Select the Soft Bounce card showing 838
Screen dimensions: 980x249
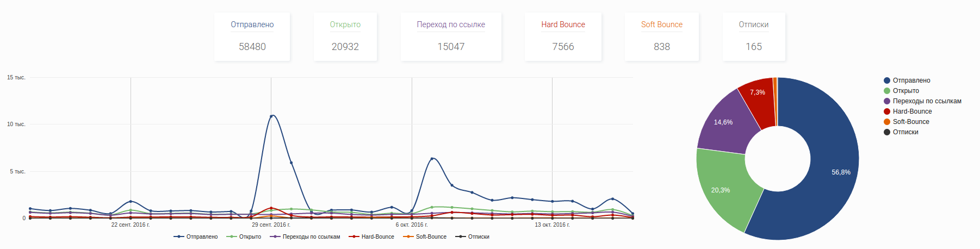(661, 36)
